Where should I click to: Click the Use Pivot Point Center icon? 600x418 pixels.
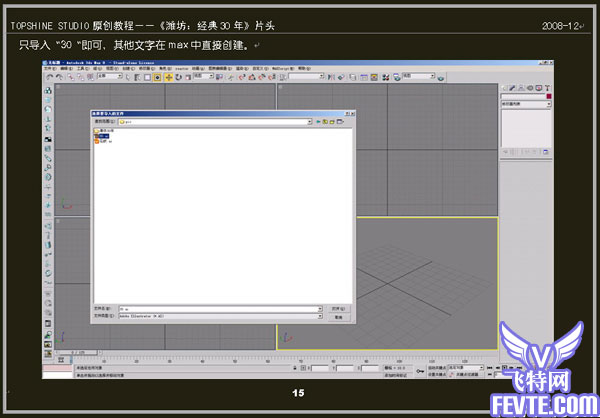pyautogui.click(x=219, y=77)
